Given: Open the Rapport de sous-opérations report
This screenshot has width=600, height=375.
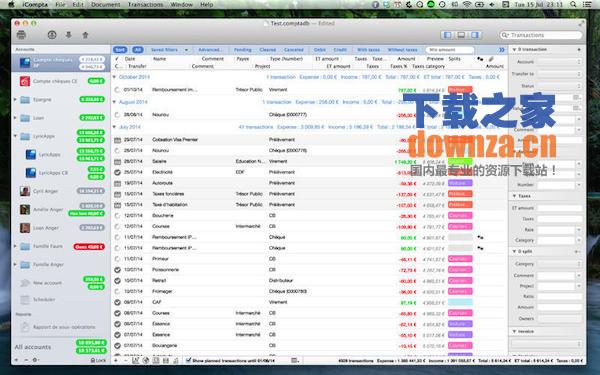Looking at the screenshot, I should pyautogui.click(x=61, y=327).
